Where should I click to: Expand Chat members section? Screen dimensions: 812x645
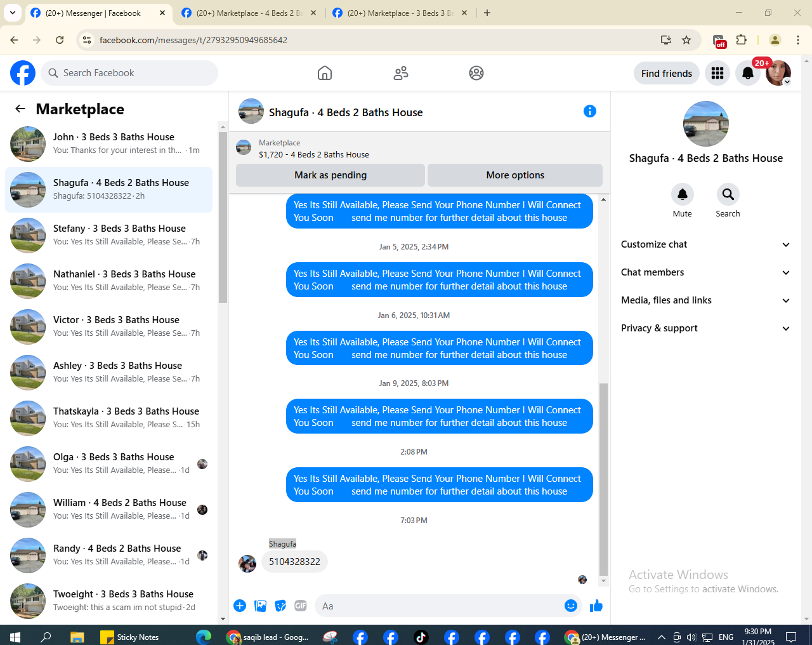[705, 272]
